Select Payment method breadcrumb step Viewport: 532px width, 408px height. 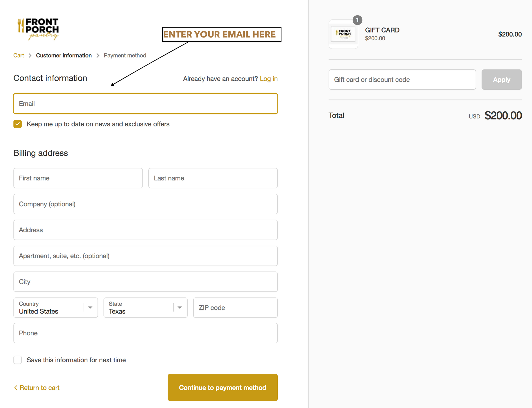(x=125, y=55)
